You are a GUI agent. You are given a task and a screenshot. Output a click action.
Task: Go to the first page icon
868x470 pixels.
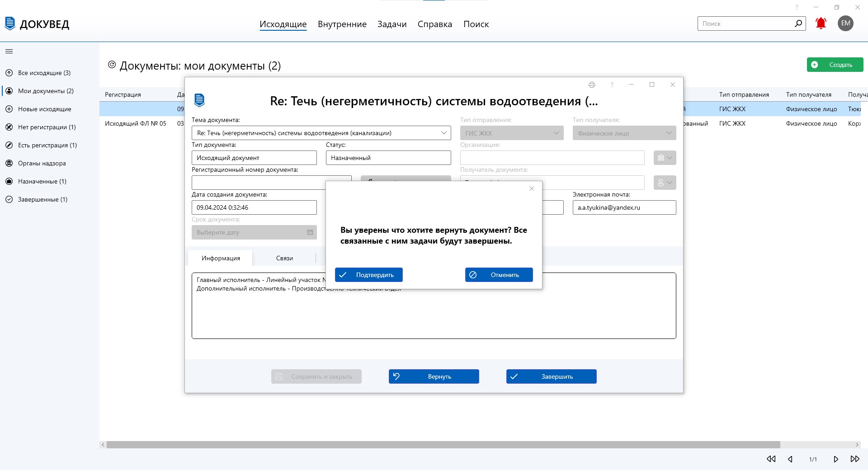click(x=771, y=459)
